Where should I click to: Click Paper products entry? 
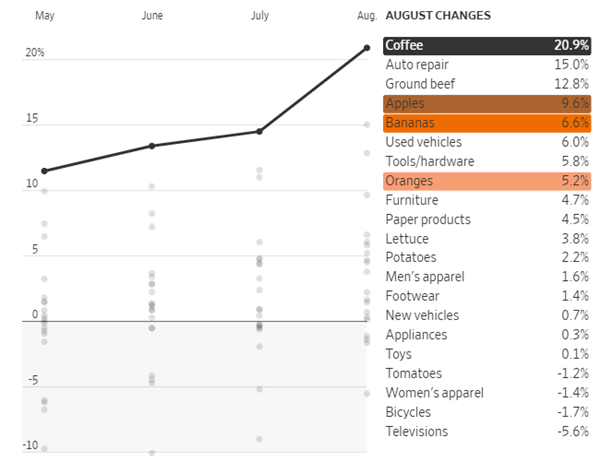point(481,219)
